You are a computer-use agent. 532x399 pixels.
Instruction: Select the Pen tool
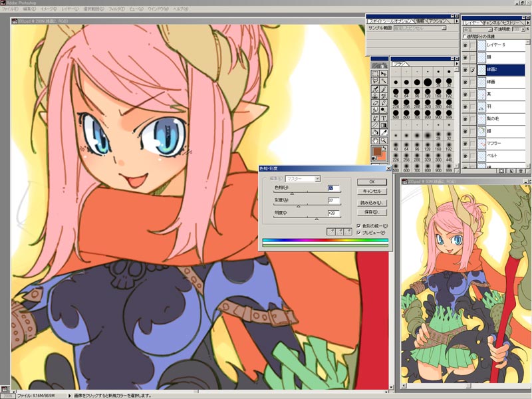tap(375, 118)
